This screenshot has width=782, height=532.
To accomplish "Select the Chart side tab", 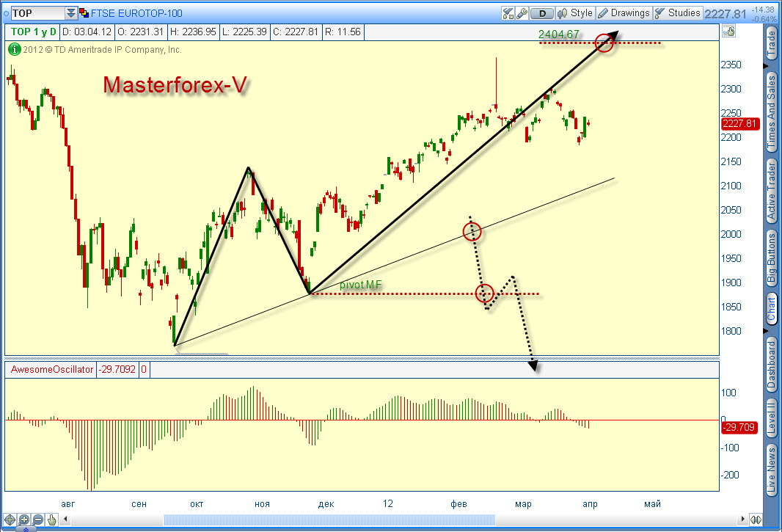I will [772, 308].
